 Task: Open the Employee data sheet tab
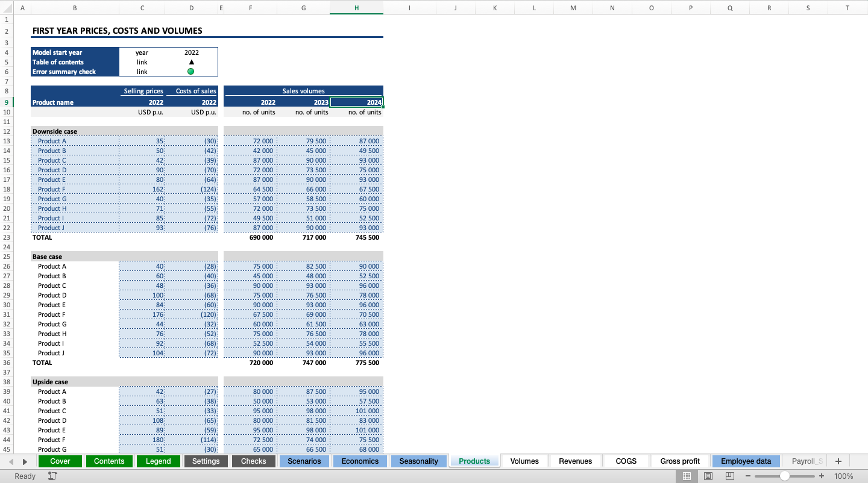pyautogui.click(x=746, y=461)
